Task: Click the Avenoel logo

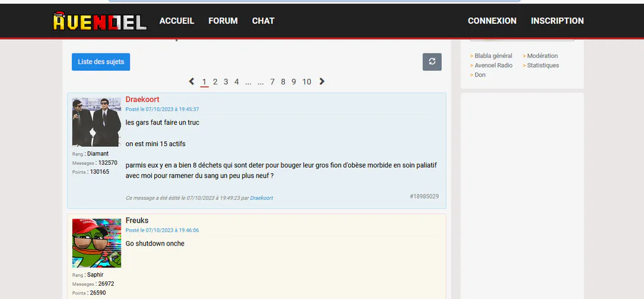Action: pos(100,21)
